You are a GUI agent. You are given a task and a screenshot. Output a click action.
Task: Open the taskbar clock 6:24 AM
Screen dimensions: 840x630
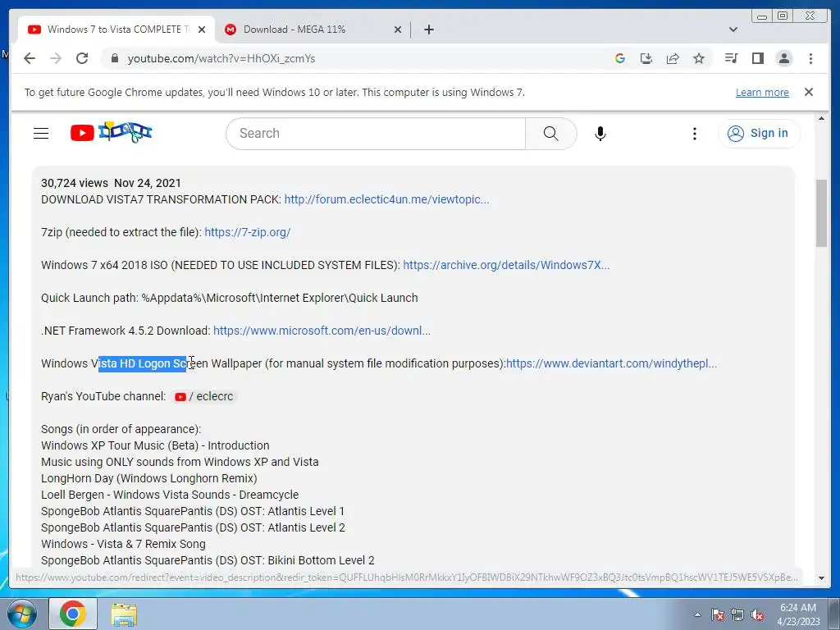click(798, 614)
